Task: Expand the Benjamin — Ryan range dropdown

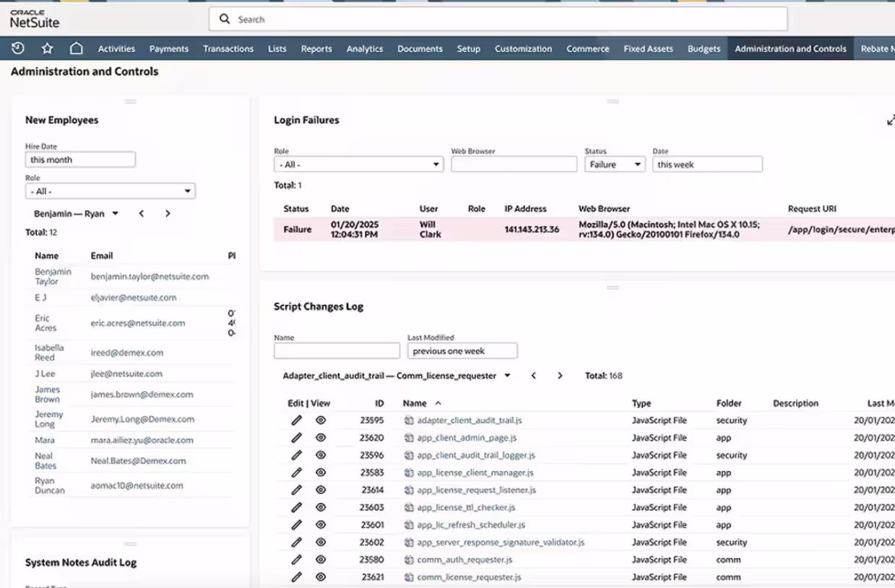Action: point(115,214)
